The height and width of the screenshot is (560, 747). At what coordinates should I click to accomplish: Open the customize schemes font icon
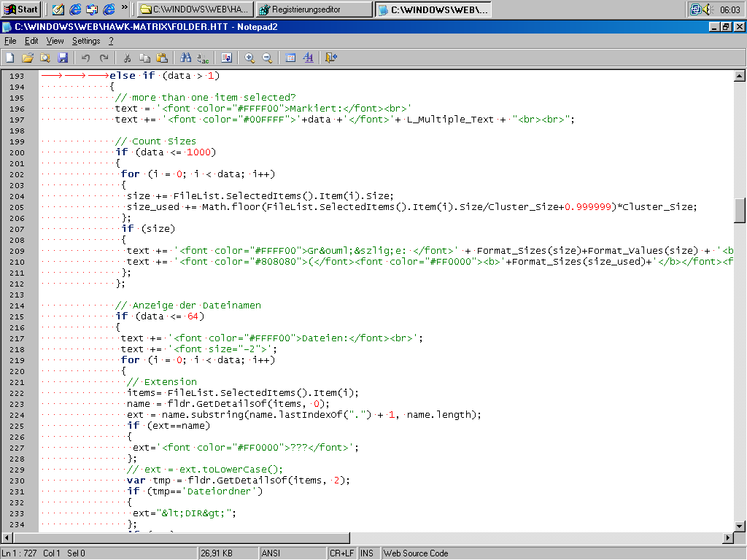[309, 58]
